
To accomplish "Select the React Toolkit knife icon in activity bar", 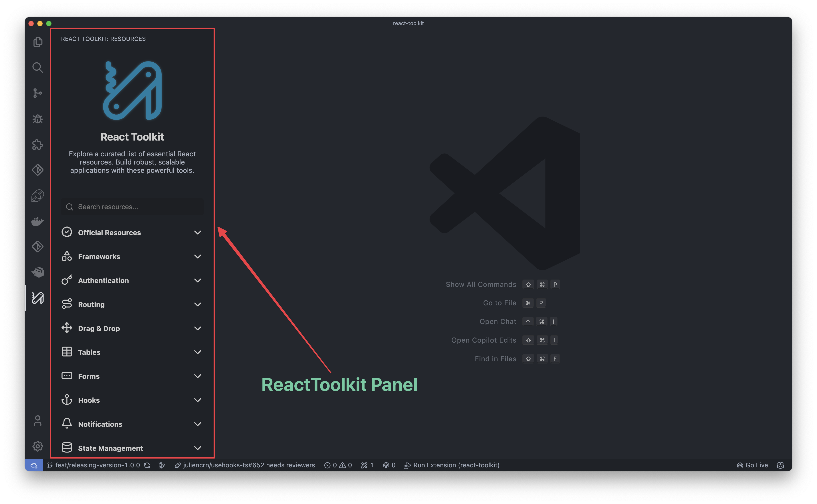I will (38, 298).
